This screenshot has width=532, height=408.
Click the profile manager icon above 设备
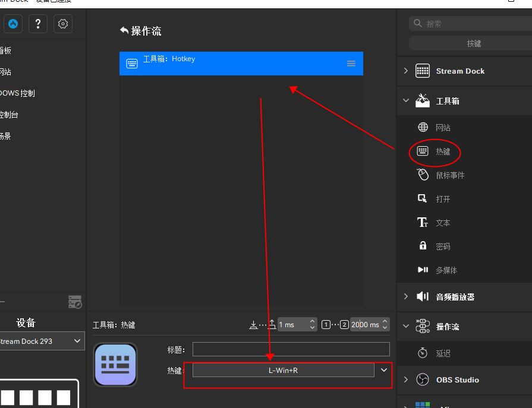(75, 302)
